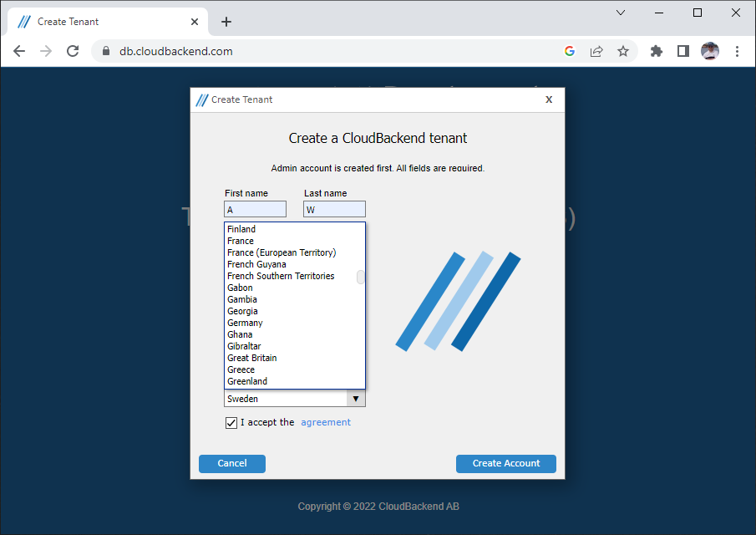Viewport: 756px width, 535px height.
Task: Share this page using the share icon
Action: pos(596,51)
